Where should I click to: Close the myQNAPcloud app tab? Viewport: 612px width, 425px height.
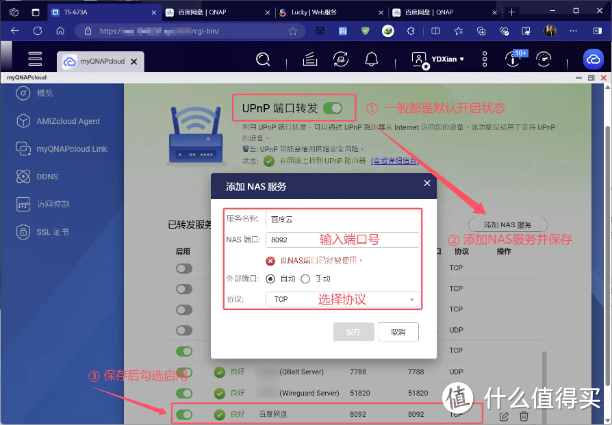133,62
